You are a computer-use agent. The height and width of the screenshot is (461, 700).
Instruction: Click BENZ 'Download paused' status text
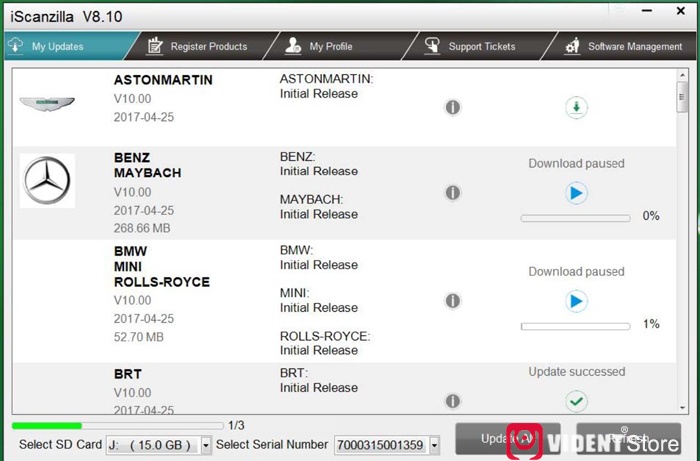(x=576, y=163)
